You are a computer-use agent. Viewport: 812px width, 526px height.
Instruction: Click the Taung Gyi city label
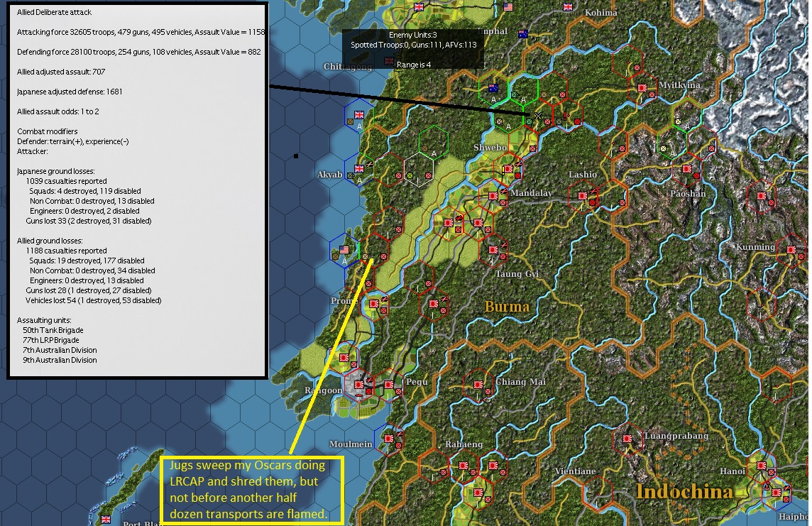point(517,274)
